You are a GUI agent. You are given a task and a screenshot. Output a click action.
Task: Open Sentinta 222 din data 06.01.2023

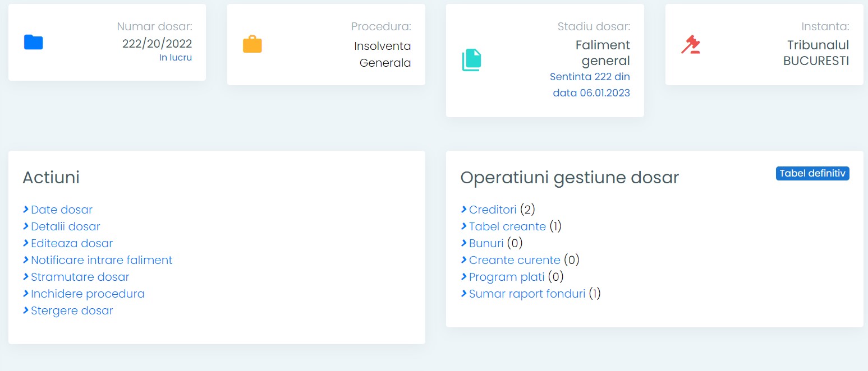coord(590,84)
